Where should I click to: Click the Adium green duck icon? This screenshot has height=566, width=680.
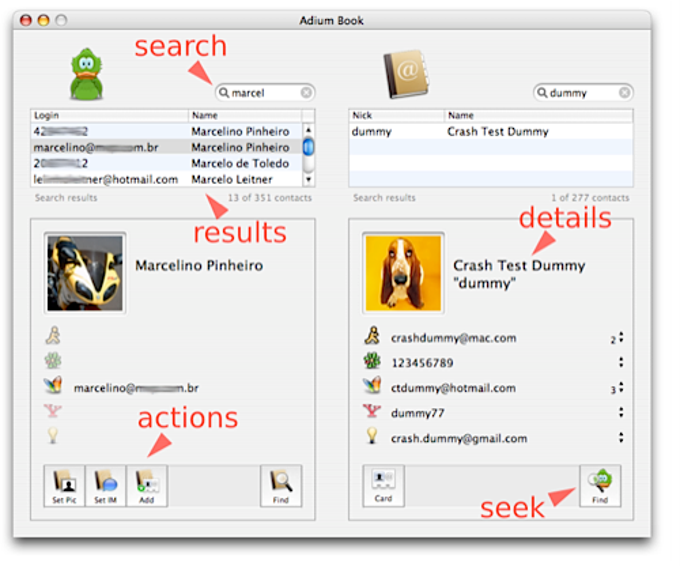pos(86,75)
